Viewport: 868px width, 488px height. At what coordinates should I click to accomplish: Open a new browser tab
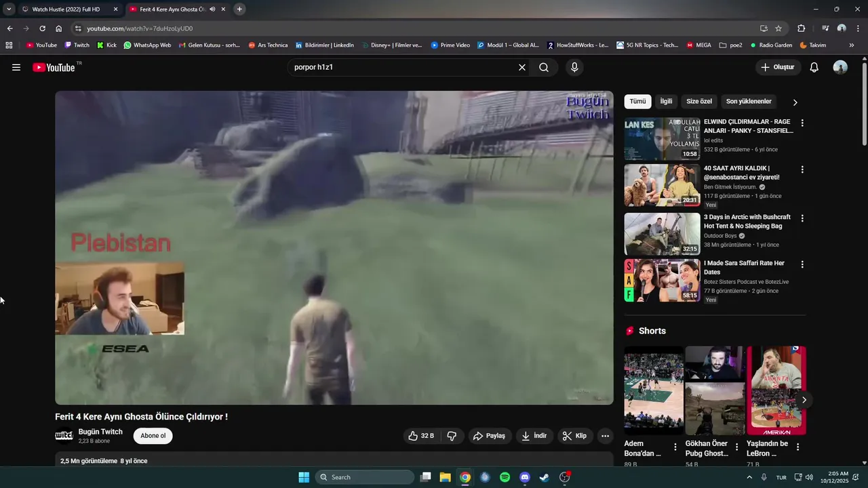coord(239,9)
